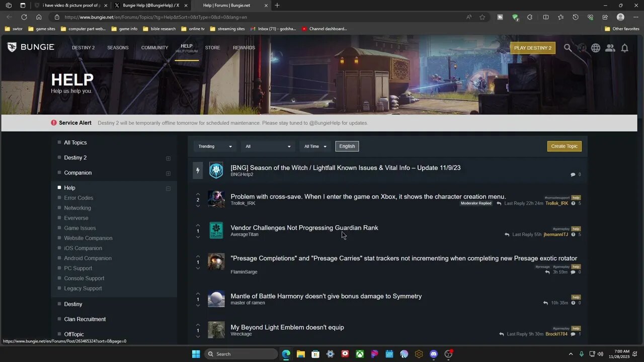The height and width of the screenshot is (362, 644).
Task: Downvote the Vendor Challenges topic
Action: point(198,237)
